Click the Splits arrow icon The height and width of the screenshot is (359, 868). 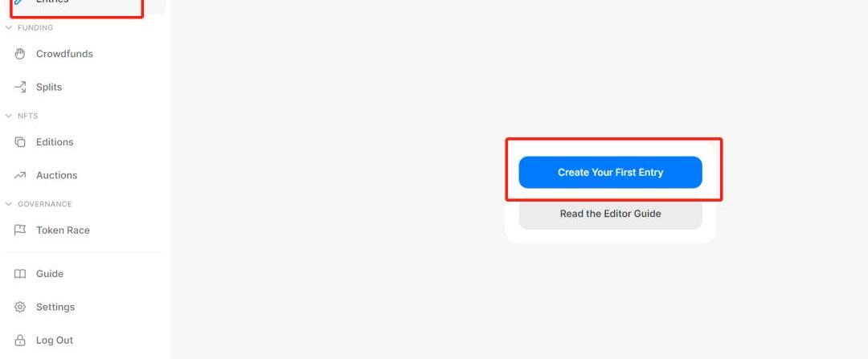click(x=20, y=87)
